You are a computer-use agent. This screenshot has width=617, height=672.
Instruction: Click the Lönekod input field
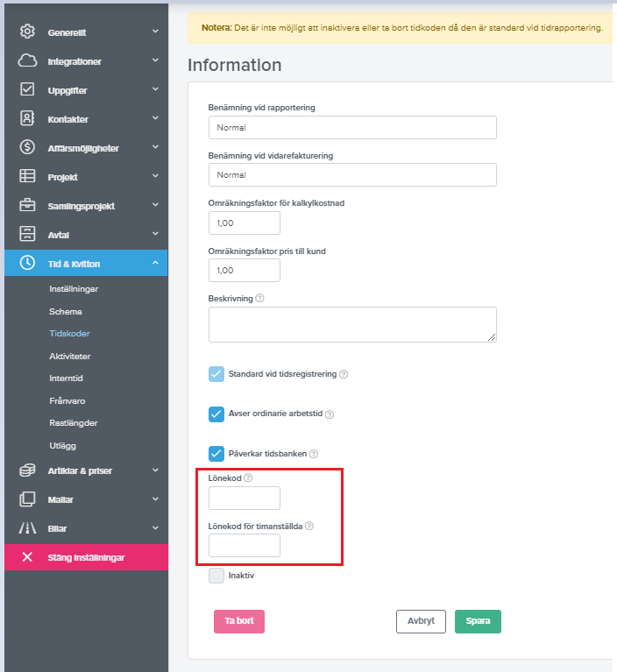(245, 499)
